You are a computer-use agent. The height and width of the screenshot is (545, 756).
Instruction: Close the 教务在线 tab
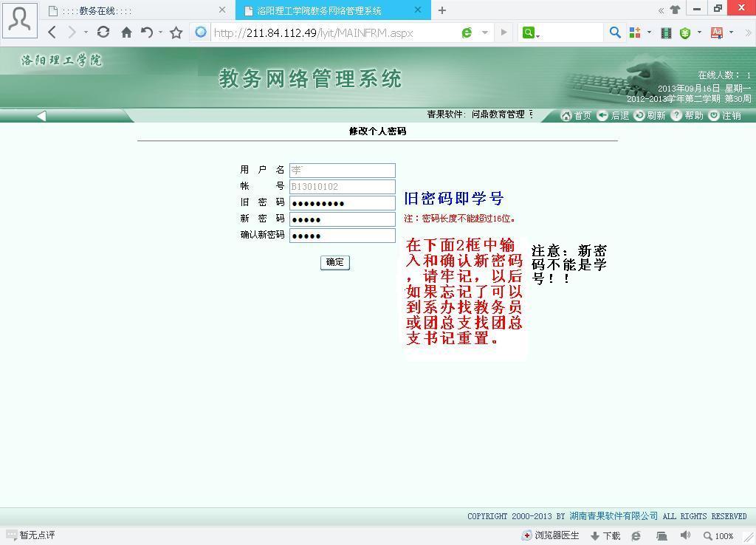[221, 10]
